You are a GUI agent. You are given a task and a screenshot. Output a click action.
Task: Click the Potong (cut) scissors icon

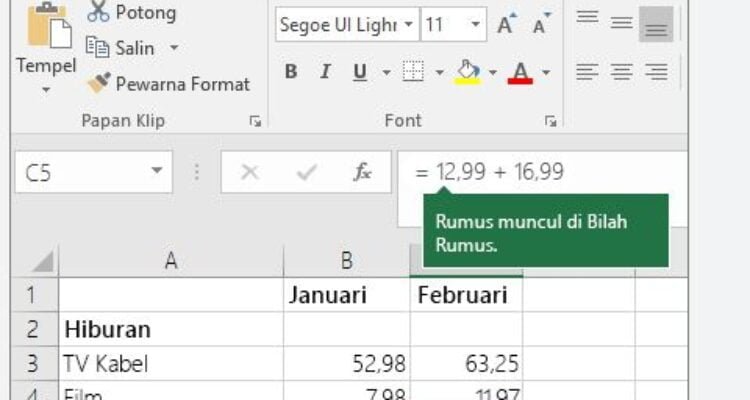coord(99,13)
